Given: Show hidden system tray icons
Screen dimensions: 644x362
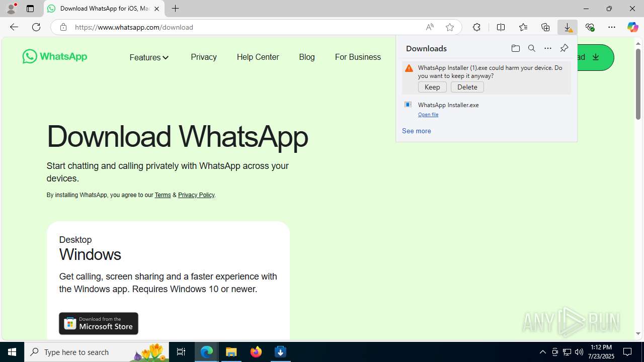Looking at the screenshot, I should click(x=542, y=352).
